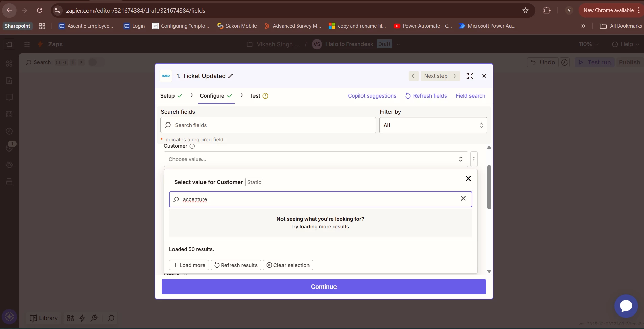Show more bookmarks with the double chevron
This screenshot has height=329, width=644.
click(583, 26)
